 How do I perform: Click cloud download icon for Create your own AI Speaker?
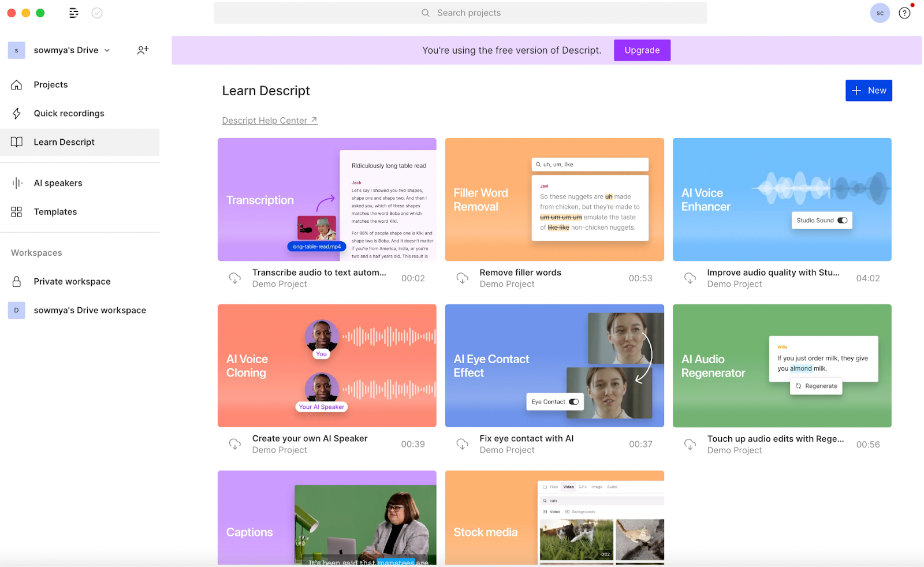[235, 444]
